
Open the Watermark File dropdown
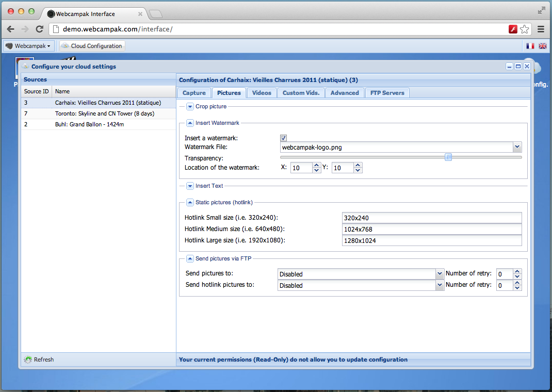point(517,147)
